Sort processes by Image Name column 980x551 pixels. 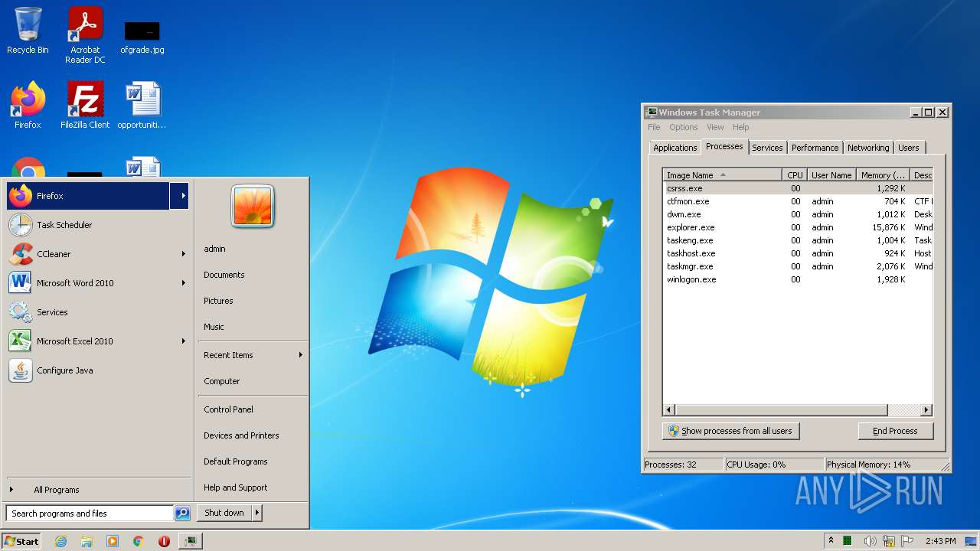point(722,175)
